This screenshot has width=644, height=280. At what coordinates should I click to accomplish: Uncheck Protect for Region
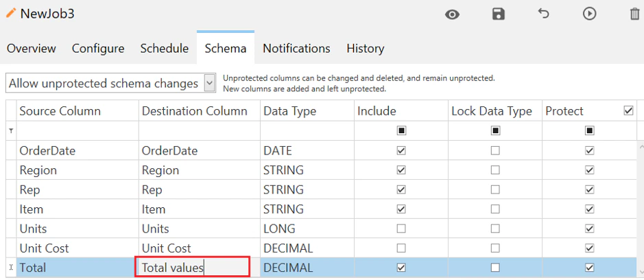pyautogui.click(x=589, y=170)
